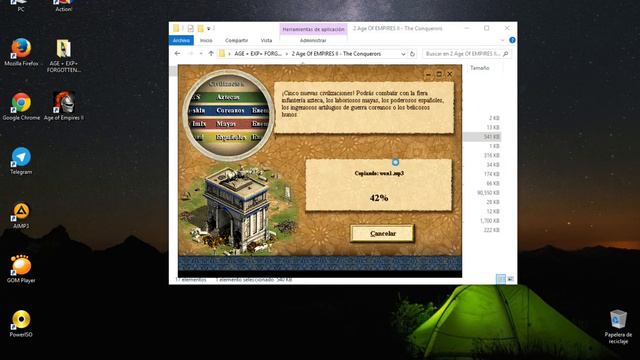Open the Archivo tab in Explorer
Image resolution: width=640 pixels, height=360 pixels.
click(x=181, y=40)
